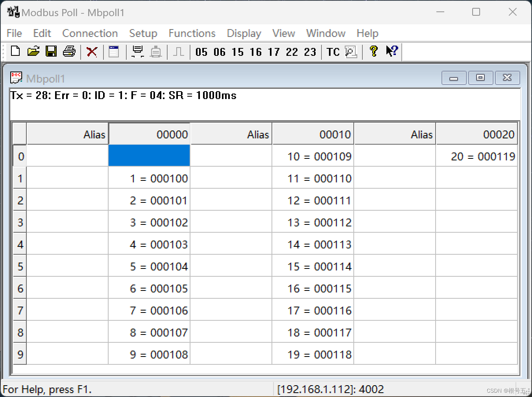Select the 00020 column header

point(477,134)
